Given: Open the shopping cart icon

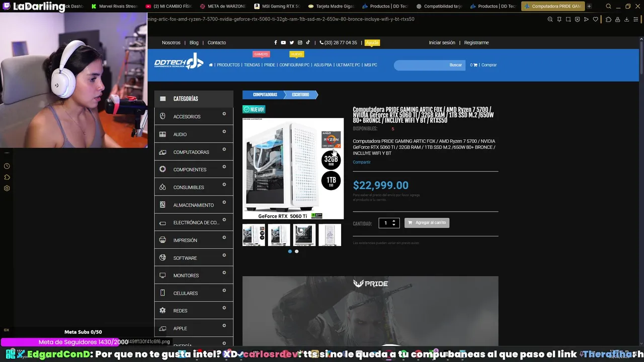Looking at the screenshot, I should (x=475, y=65).
